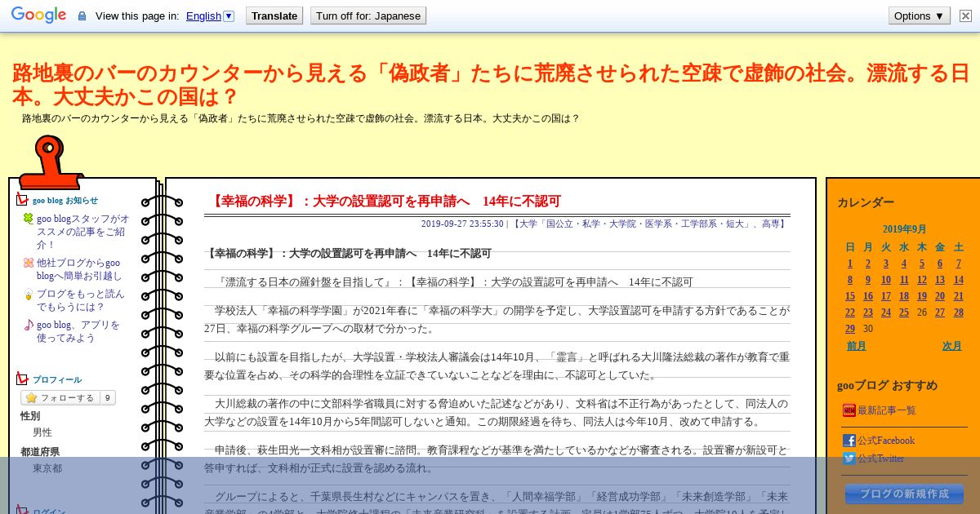980x514 pixels.
Task: Open 公式Facebook link
Action: tap(886, 441)
